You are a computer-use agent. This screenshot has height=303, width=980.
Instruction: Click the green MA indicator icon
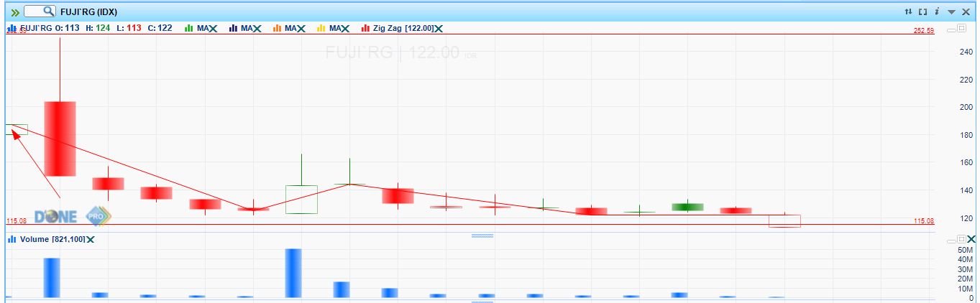point(190,28)
